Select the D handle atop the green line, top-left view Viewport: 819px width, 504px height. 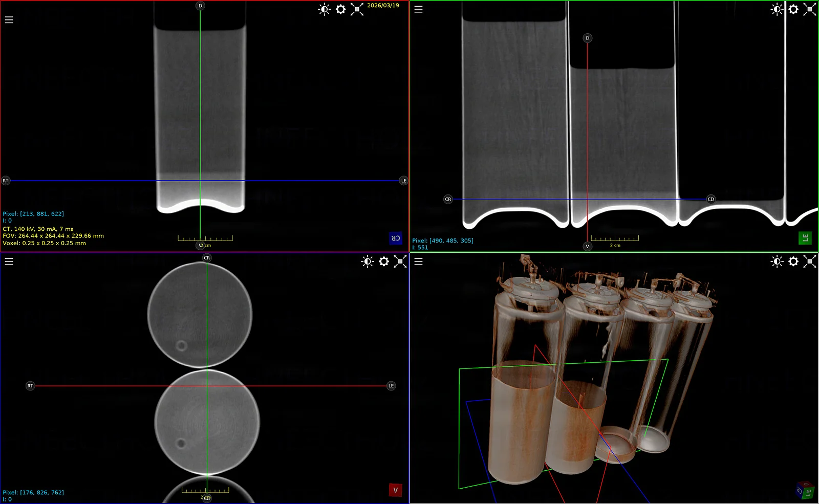tap(200, 6)
